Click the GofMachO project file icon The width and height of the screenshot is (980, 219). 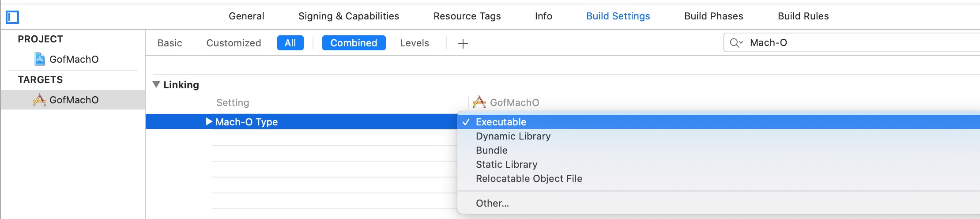[40, 59]
